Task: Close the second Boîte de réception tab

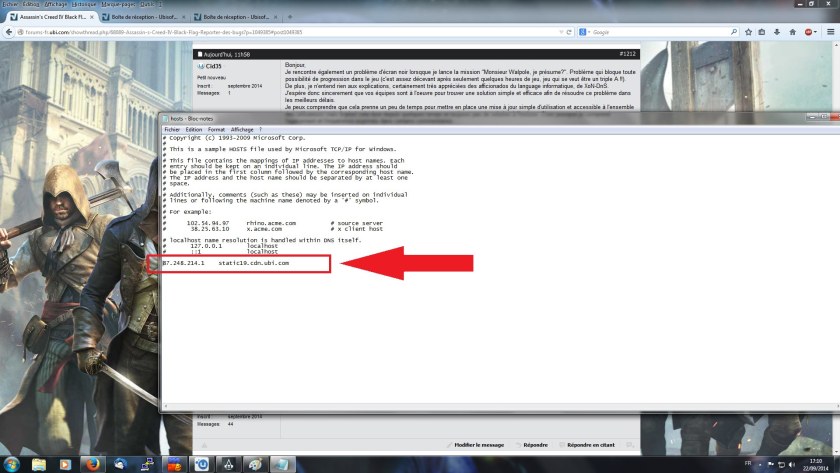Action: click(x=276, y=17)
